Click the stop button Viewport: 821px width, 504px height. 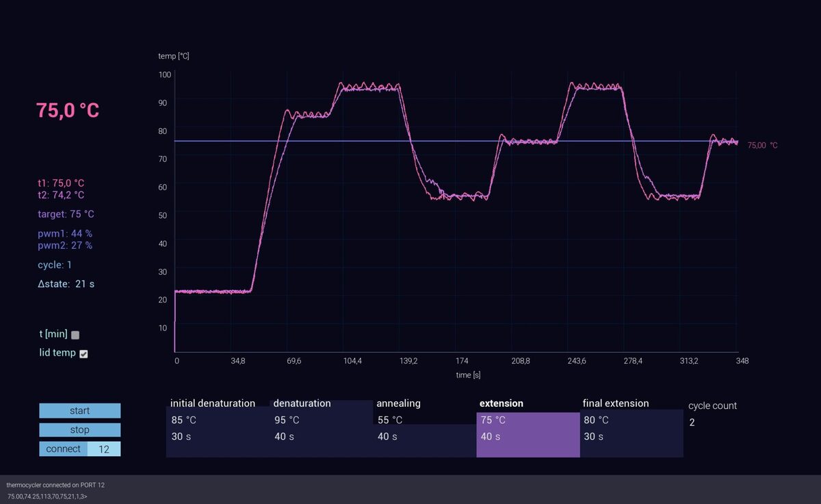79,430
